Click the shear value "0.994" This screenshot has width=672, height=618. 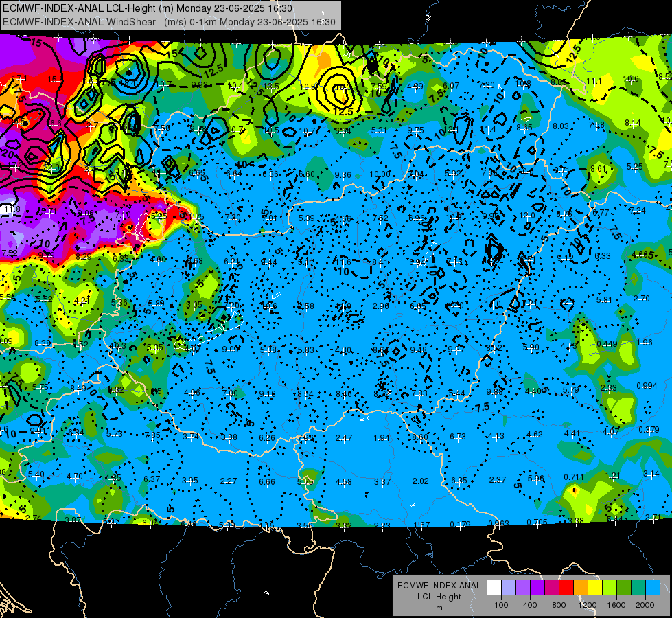click(x=647, y=385)
